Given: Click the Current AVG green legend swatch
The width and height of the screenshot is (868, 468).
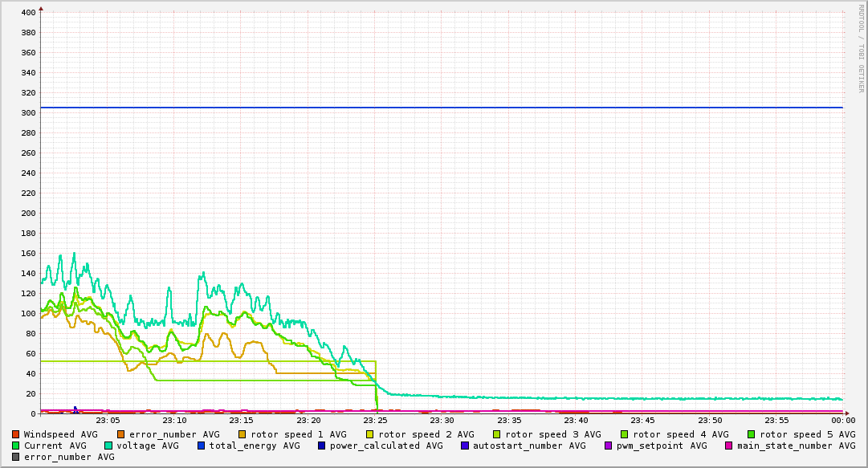Looking at the screenshot, I should (15, 446).
